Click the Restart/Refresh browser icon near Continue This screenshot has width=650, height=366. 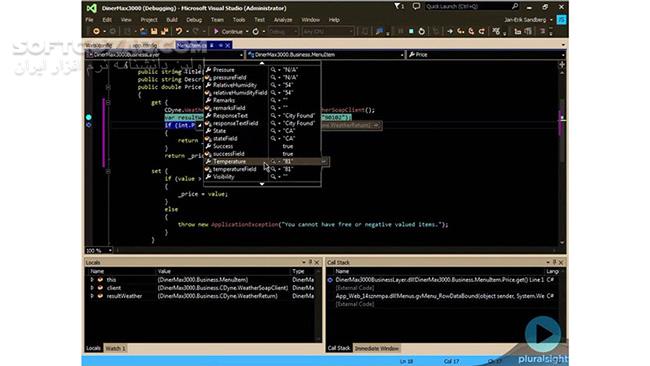[256, 32]
